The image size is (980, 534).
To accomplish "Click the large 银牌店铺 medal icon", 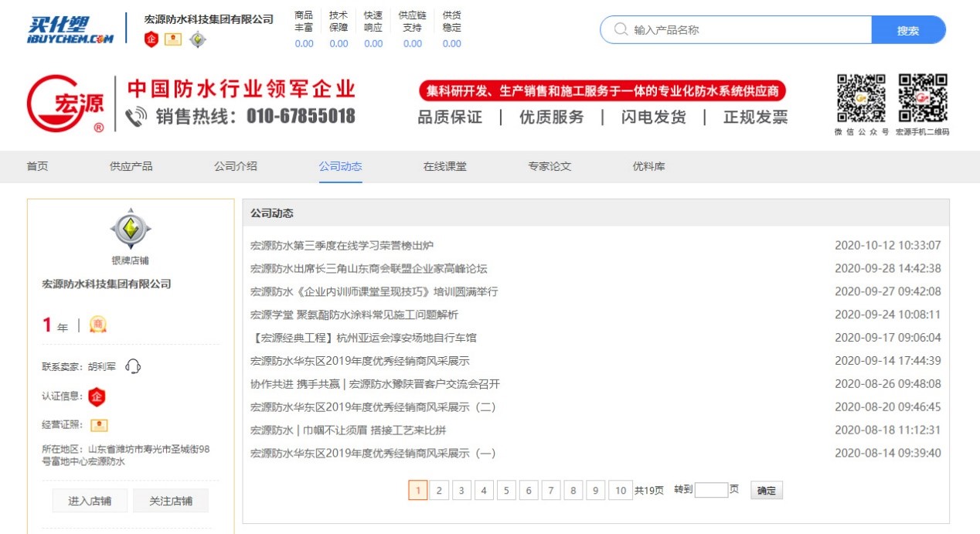I will pos(131,229).
